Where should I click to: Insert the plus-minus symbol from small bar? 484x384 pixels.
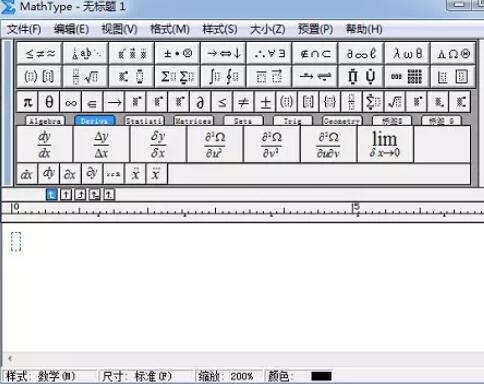pos(265,102)
